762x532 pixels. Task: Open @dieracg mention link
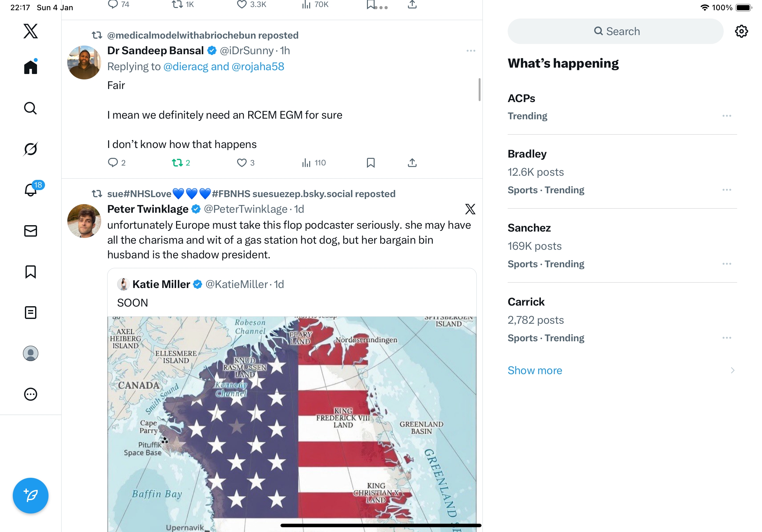(x=185, y=67)
